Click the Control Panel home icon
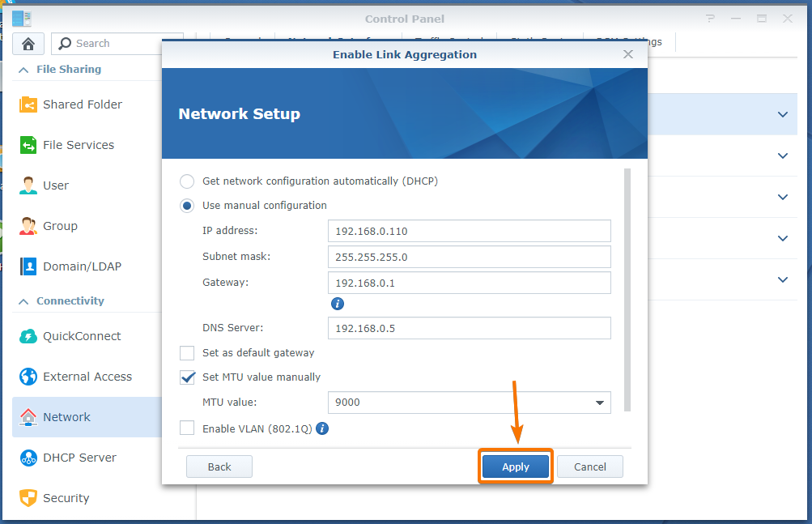This screenshot has height=524, width=812. click(28, 44)
